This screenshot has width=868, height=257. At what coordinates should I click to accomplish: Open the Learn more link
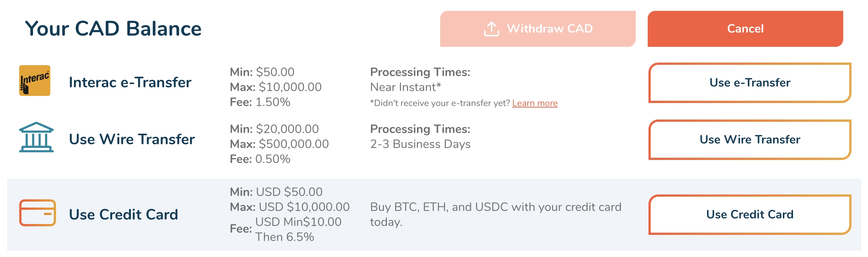[535, 103]
